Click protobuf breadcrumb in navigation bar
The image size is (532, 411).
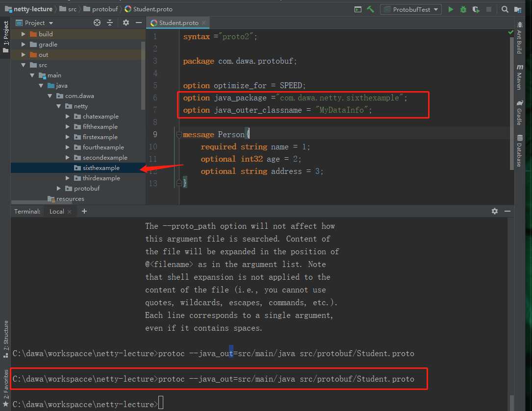(101, 9)
